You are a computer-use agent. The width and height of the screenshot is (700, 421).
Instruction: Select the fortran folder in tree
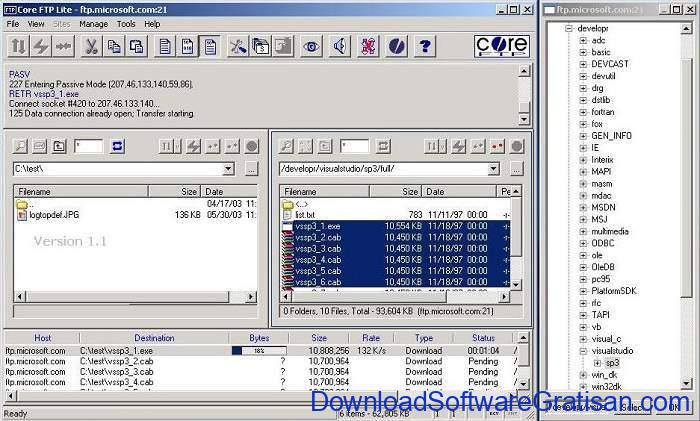[x=603, y=112]
